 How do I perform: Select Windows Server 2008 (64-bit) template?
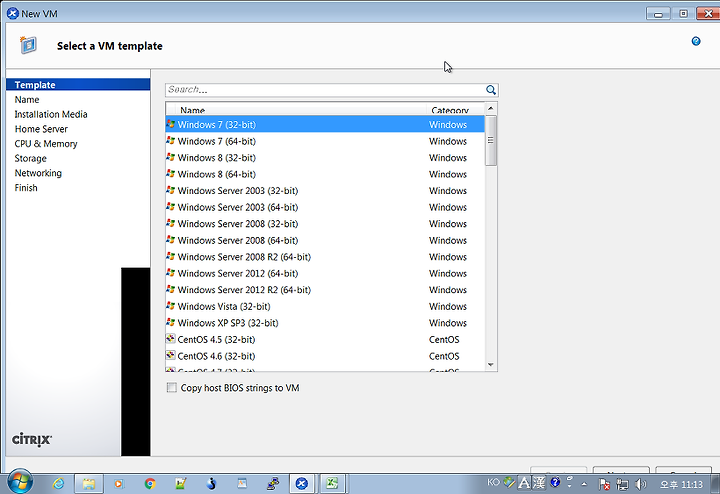tap(325, 240)
